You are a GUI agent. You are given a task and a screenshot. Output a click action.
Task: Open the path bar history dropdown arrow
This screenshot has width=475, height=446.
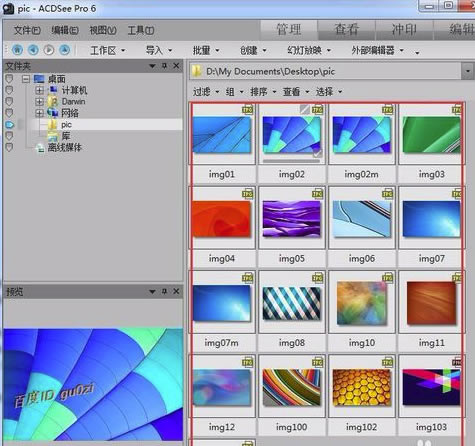coord(468,71)
